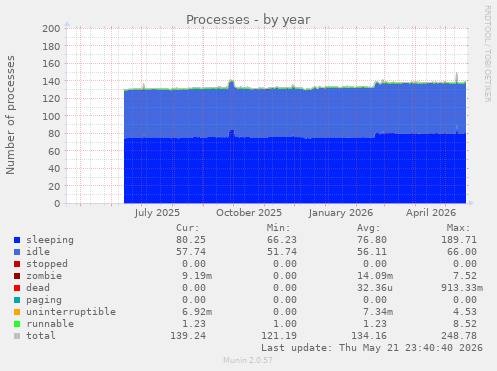497x371 pixels.
Task: Click the 'Last update' timestamp line
Action: 372,348
